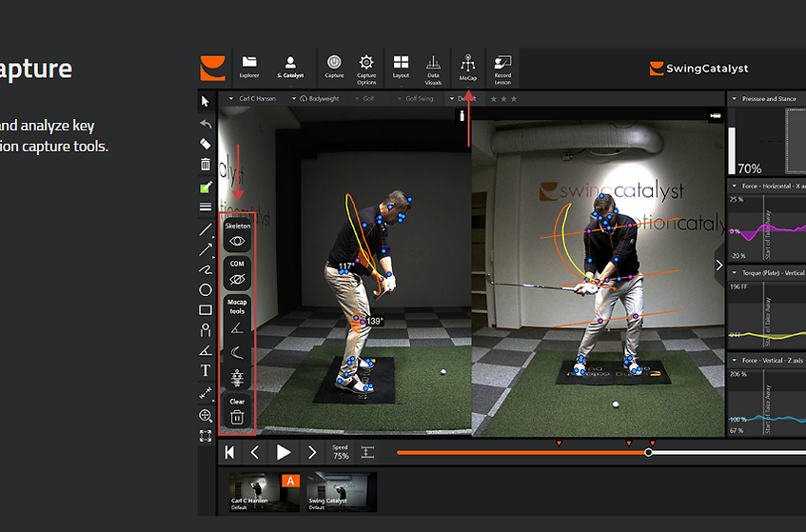The image size is (806, 532).
Task: Toggle COM visibility eye
Action: tap(236, 279)
